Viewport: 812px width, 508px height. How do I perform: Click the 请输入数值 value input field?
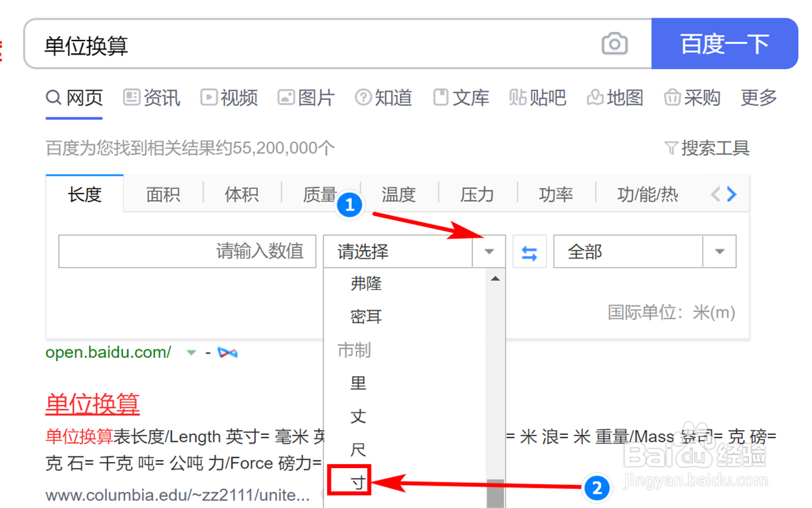tap(187, 252)
